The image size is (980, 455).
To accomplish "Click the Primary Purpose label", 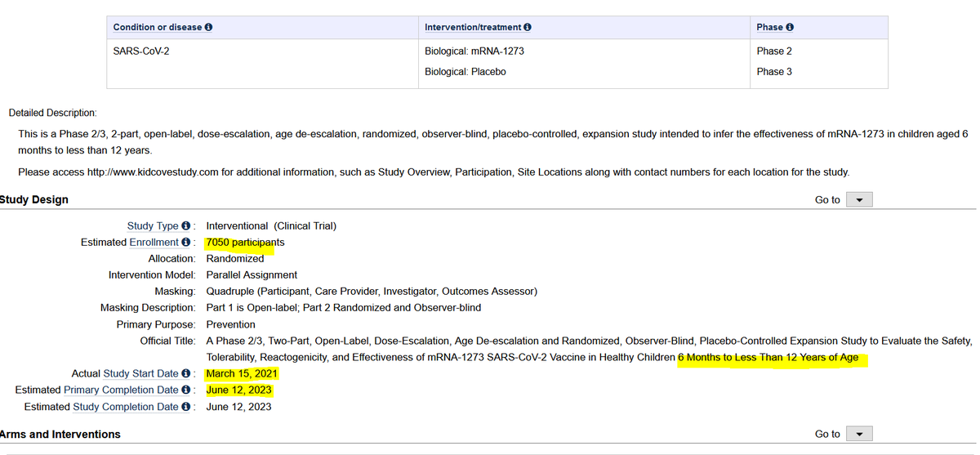I will [156, 324].
